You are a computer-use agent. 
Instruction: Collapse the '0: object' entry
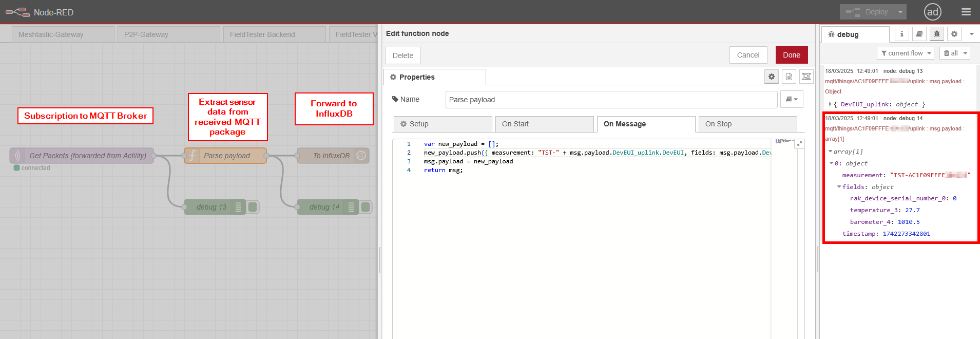832,163
